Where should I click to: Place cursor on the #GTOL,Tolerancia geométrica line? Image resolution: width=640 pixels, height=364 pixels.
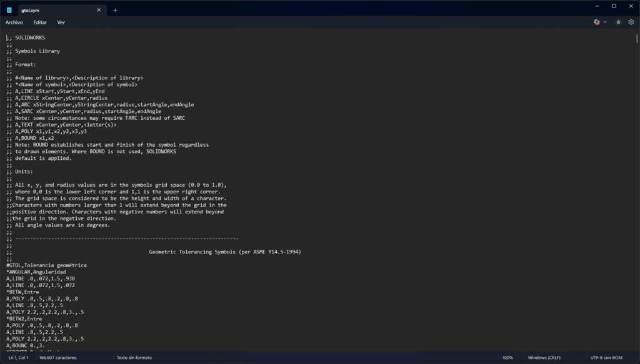tap(46, 265)
